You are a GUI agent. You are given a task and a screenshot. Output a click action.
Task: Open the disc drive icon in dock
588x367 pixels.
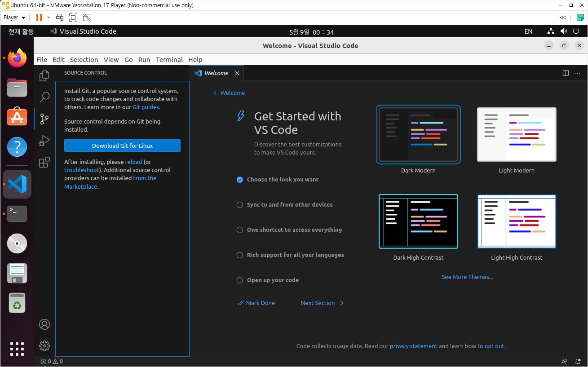[x=17, y=243]
